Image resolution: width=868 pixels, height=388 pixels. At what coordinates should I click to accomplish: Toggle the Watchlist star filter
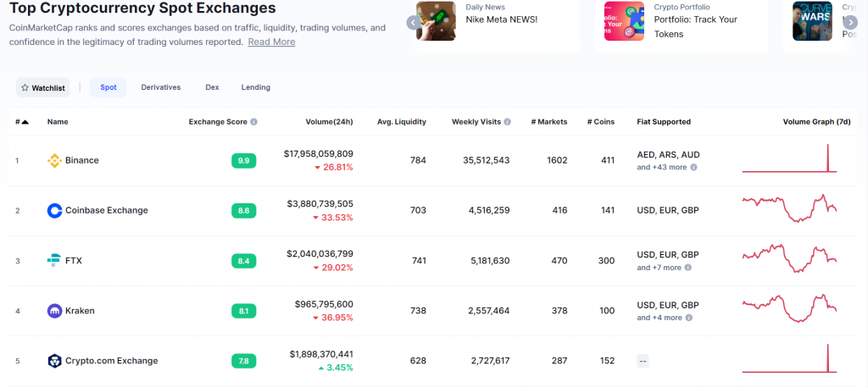pos(43,87)
